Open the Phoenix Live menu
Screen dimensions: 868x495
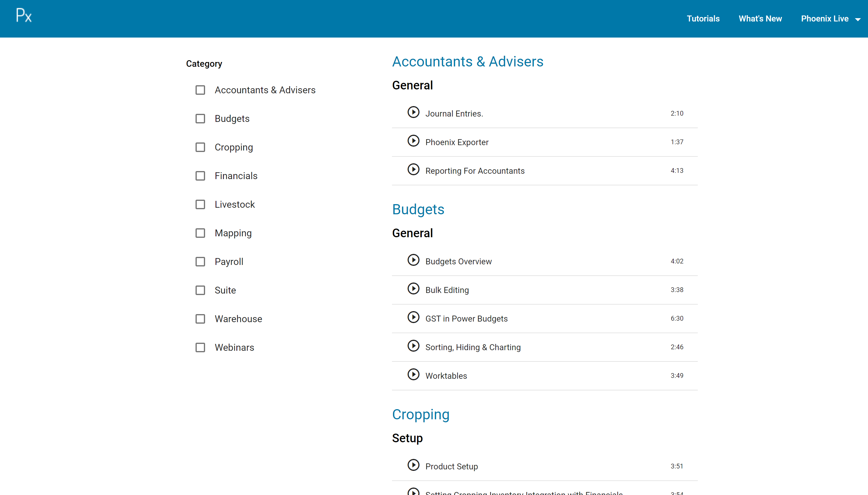[x=824, y=19]
